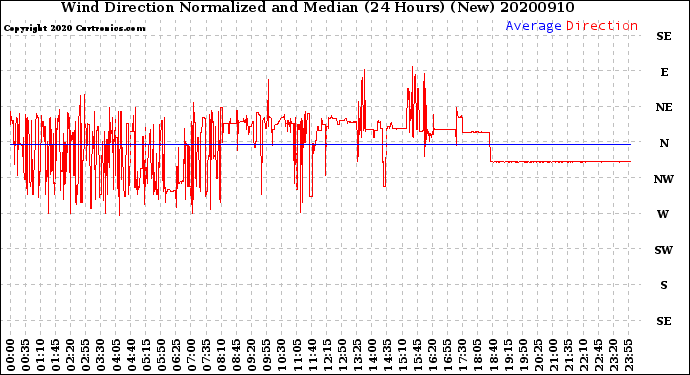Click the 00:00 time axis label
The height and width of the screenshot is (375, 690).
[x=10, y=355]
